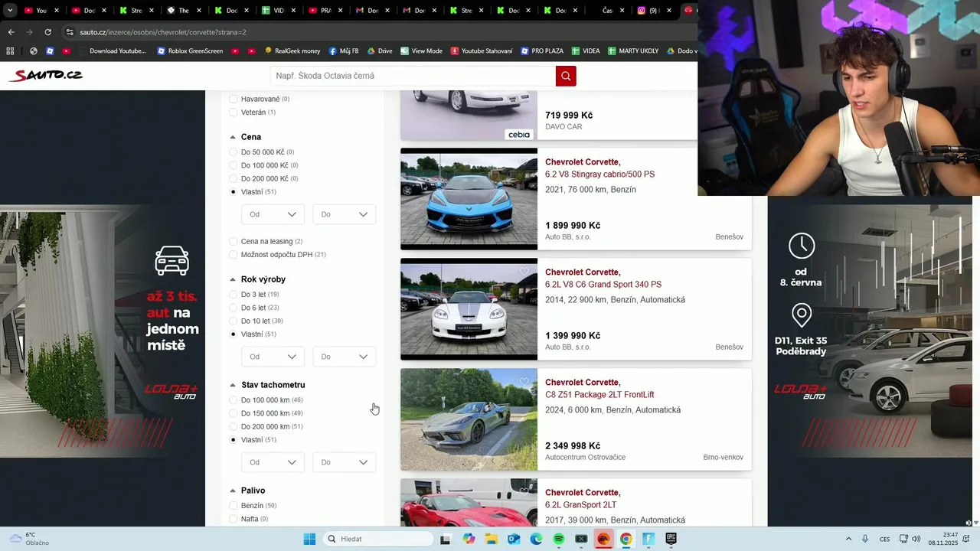This screenshot has height=551, width=980.
Task: Open Rok výroby Od dropdown
Action: tap(273, 357)
